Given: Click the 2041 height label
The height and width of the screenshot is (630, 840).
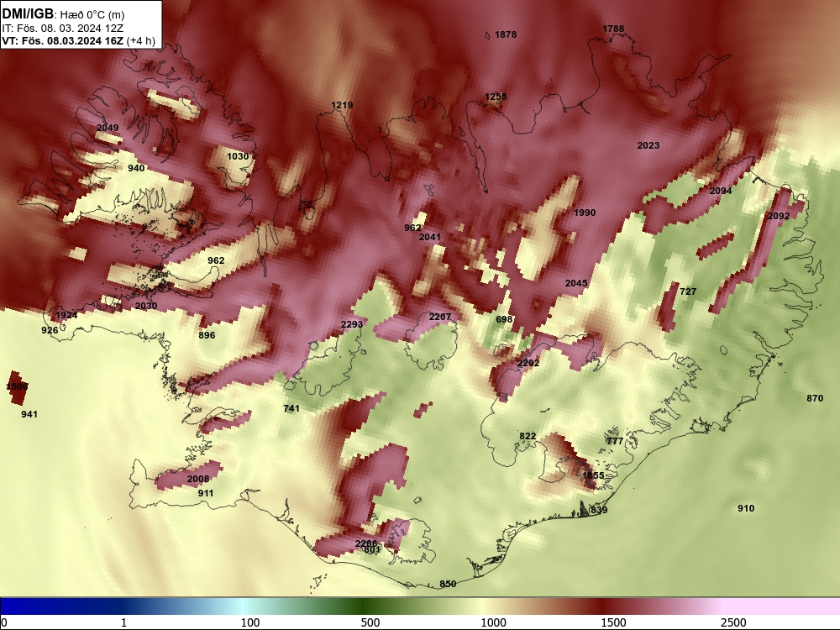Looking at the screenshot, I should click(x=429, y=237).
